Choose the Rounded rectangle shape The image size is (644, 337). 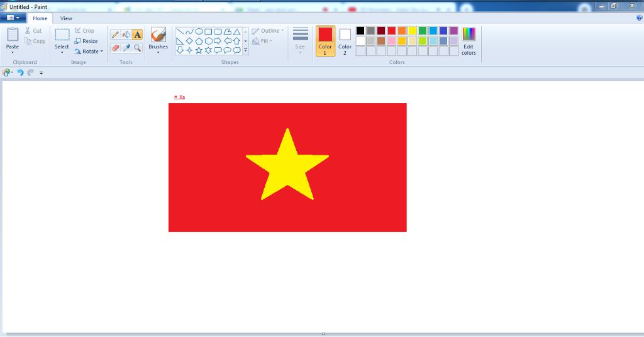[218, 31]
